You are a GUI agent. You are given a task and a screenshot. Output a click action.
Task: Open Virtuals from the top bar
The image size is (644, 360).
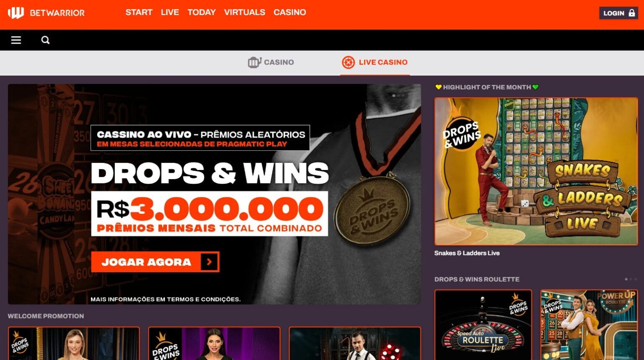click(x=244, y=13)
